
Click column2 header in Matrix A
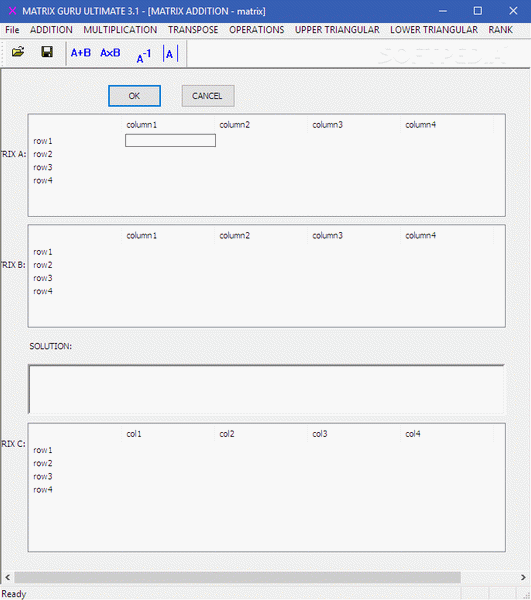click(x=235, y=125)
